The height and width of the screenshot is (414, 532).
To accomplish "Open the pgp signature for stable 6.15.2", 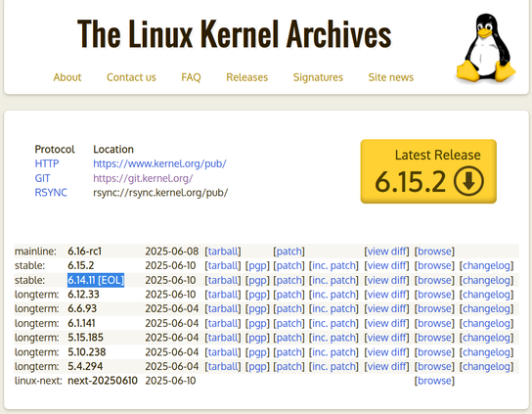I will pos(257,265).
